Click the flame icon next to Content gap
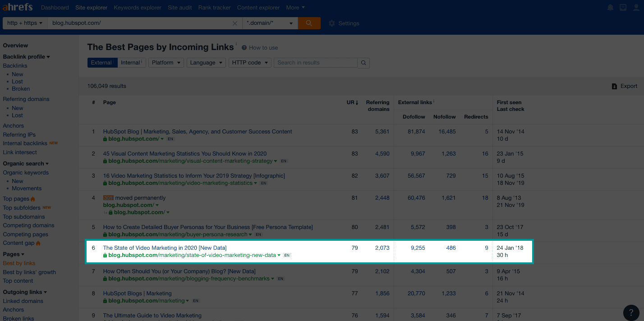Image resolution: width=644 pixels, height=321 pixels. click(38, 243)
